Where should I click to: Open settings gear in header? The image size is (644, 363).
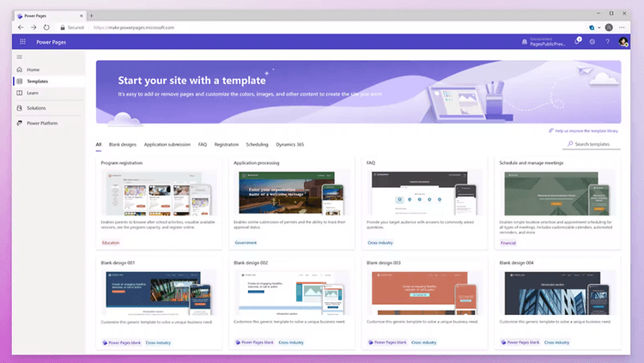coord(592,41)
